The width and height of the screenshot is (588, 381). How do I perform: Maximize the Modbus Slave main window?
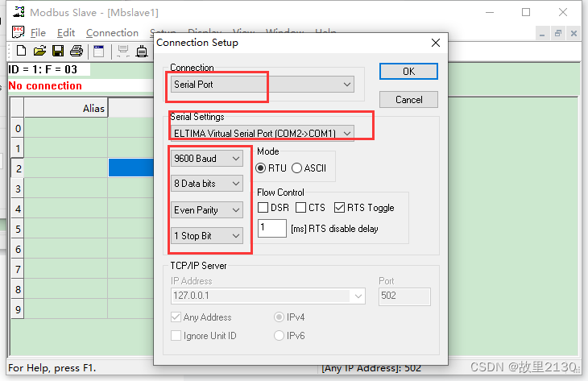pos(526,12)
